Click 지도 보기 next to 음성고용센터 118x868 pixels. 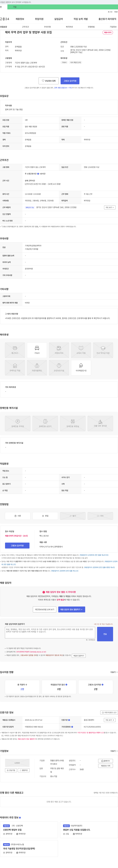110,720
